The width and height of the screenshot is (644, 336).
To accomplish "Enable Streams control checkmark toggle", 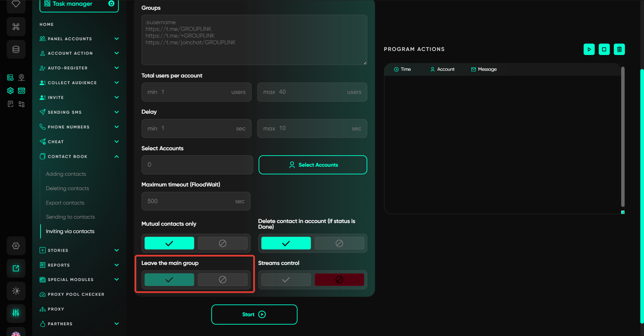I will pos(286,280).
